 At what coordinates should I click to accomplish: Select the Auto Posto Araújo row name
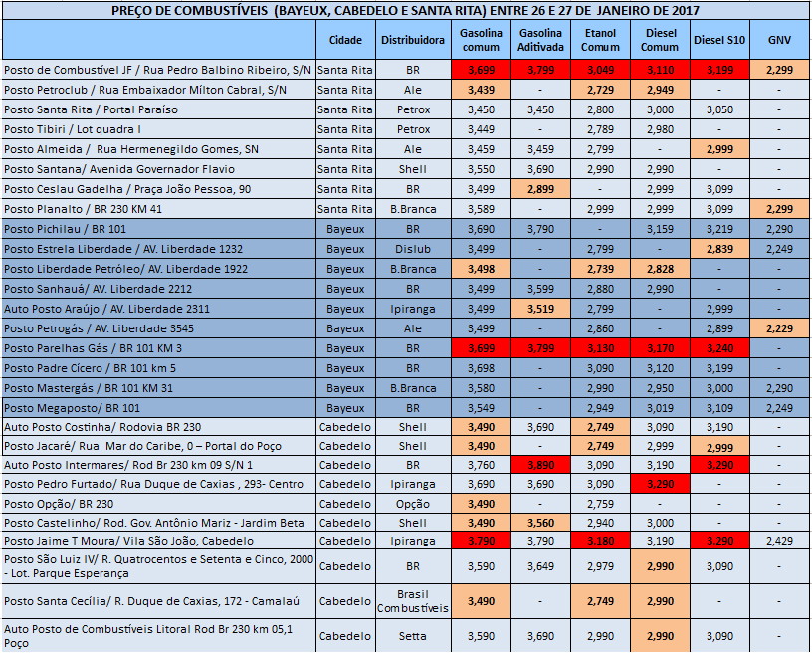point(157,309)
